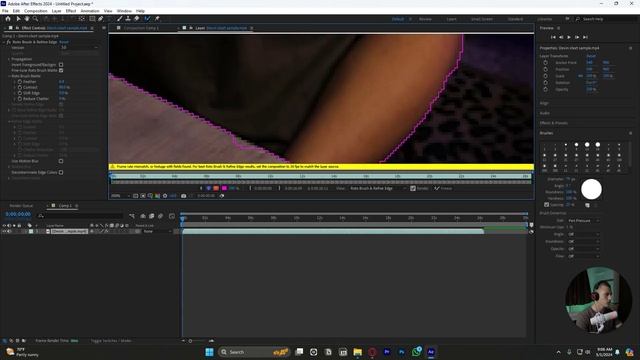Image resolution: width=640 pixels, height=360 pixels.
Task: Open the brush Size Pen Pressure dropdown
Action: [583, 221]
